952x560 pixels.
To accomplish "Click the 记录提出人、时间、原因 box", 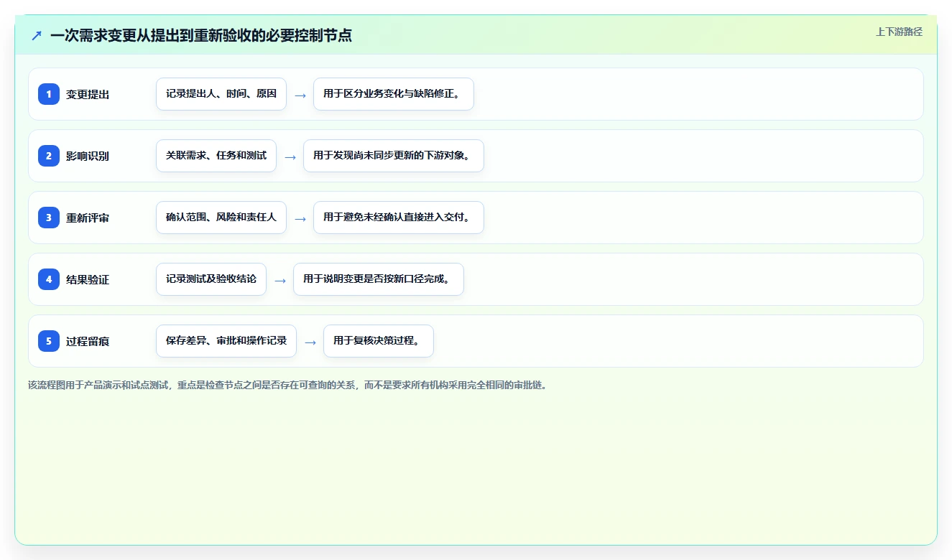I will tap(221, 94).
